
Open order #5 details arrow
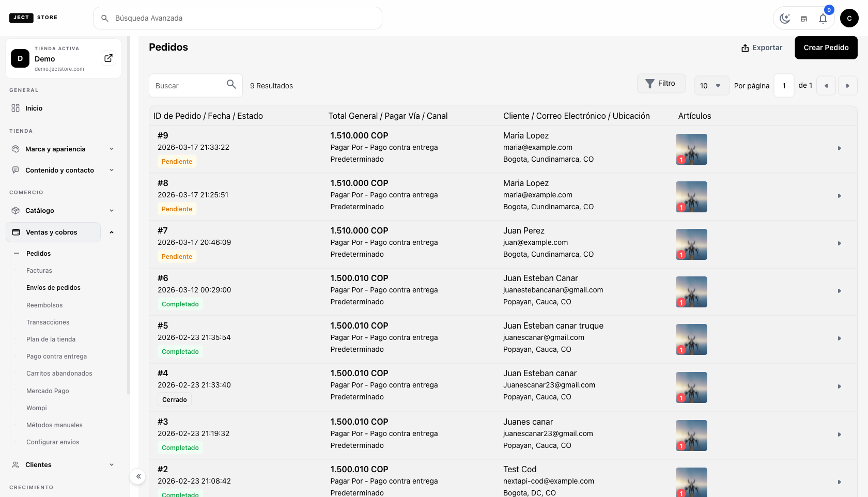(840, 338)
